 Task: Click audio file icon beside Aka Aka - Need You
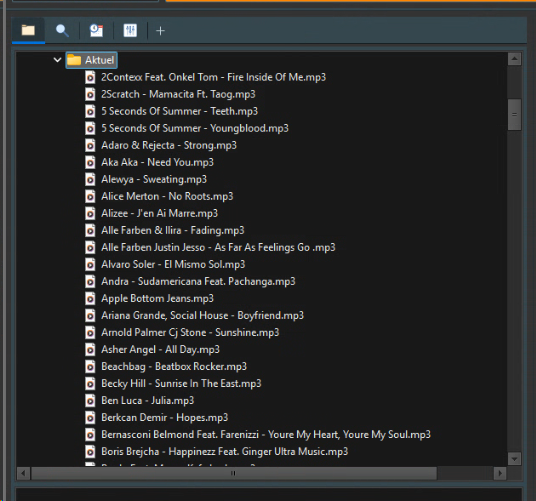click(x=90, y=162)
